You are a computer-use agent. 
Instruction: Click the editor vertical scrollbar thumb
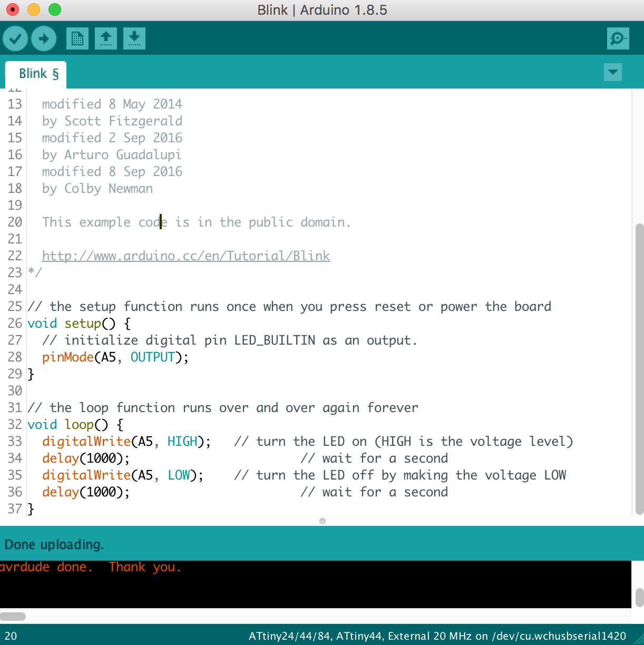point(639,369)
